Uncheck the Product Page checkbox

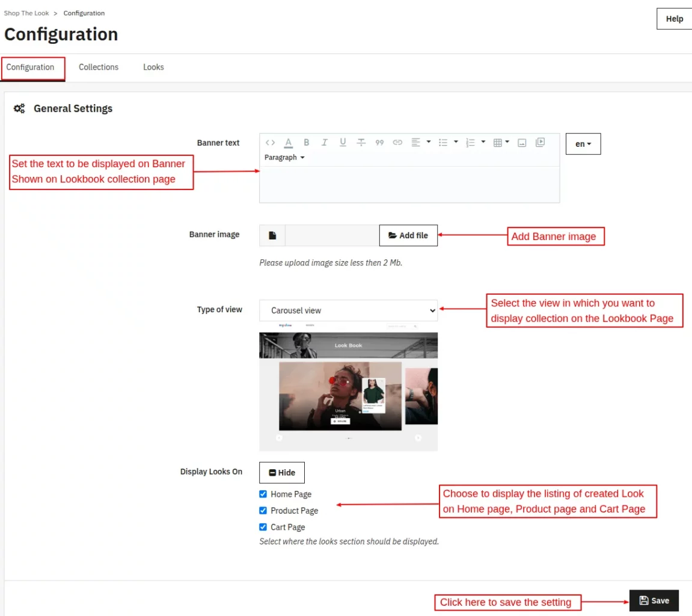[263, 511]
